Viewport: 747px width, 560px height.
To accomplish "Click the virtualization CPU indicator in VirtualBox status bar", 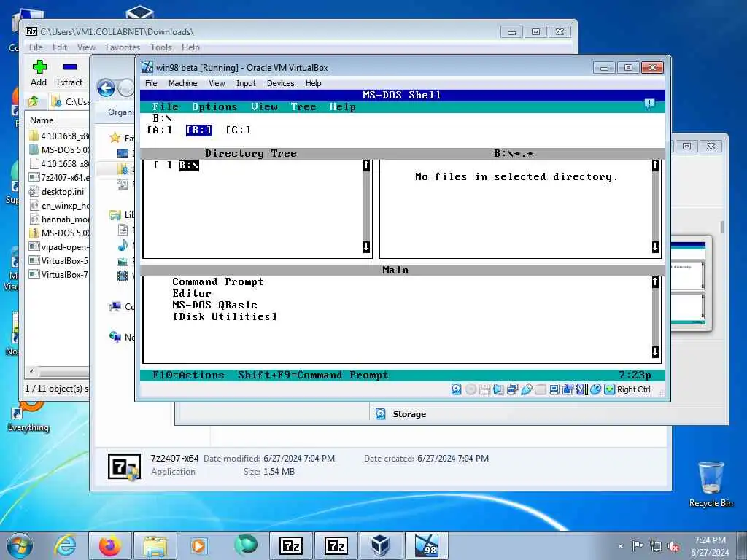I will coord(581,389).
